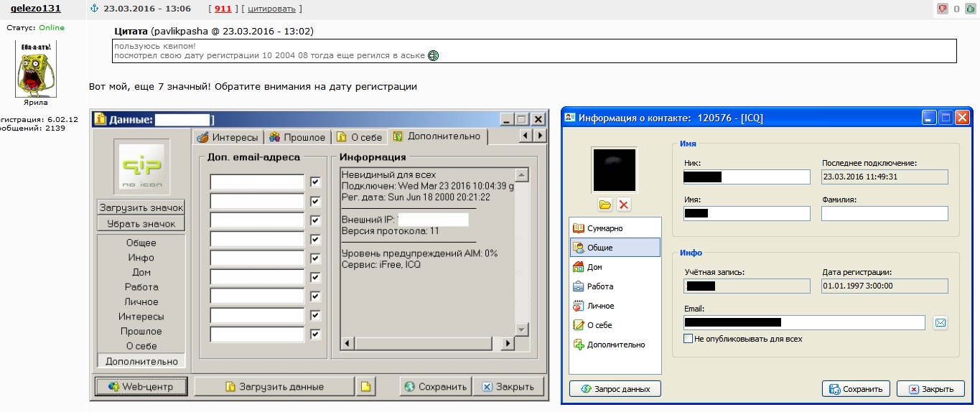Select О себе in the Данные side list
The width and height of the screenshot is (980, 412).
pyautogui.click(x=141, y=346)
